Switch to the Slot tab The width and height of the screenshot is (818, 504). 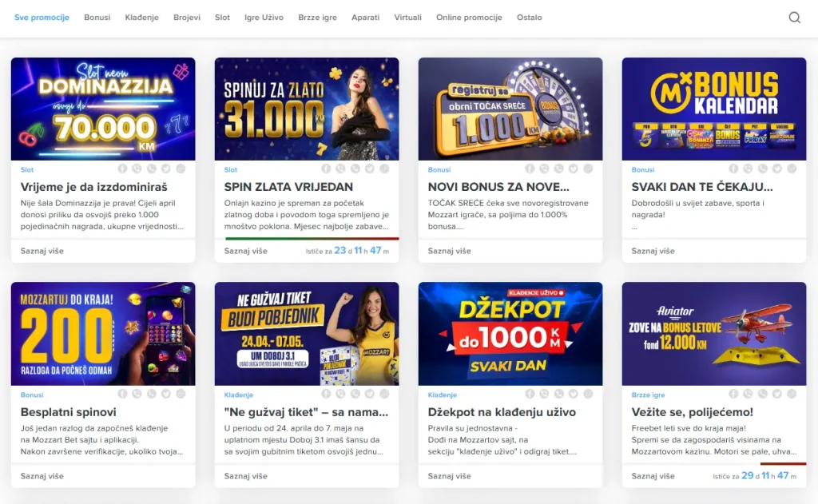[222, 18]
